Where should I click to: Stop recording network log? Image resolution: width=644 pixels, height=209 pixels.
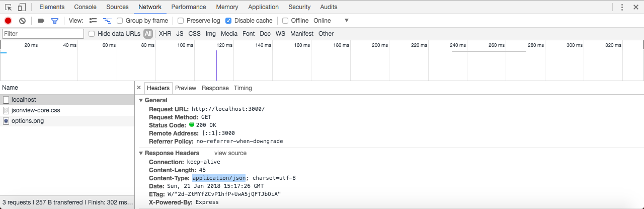point(8,21)
